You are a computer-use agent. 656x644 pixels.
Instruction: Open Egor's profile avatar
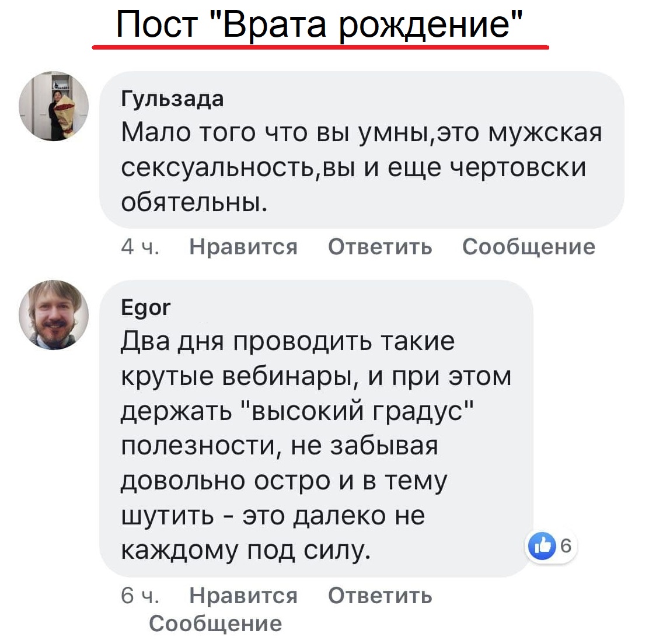[x=54, y=315]
